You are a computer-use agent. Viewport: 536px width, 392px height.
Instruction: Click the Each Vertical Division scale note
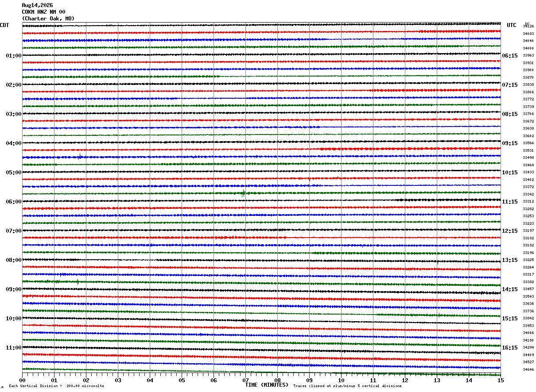[x=56, y=386]
